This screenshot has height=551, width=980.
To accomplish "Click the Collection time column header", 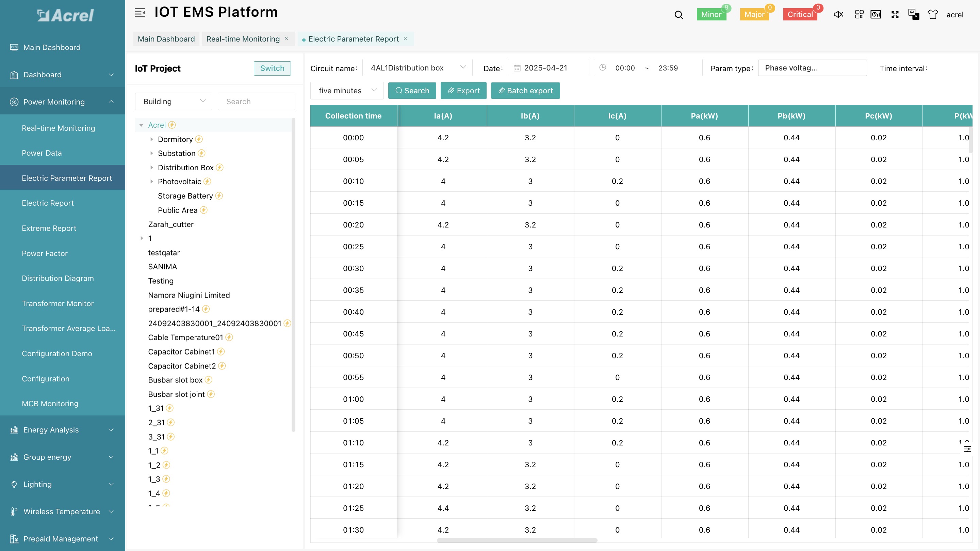I will tap(354, 116).
